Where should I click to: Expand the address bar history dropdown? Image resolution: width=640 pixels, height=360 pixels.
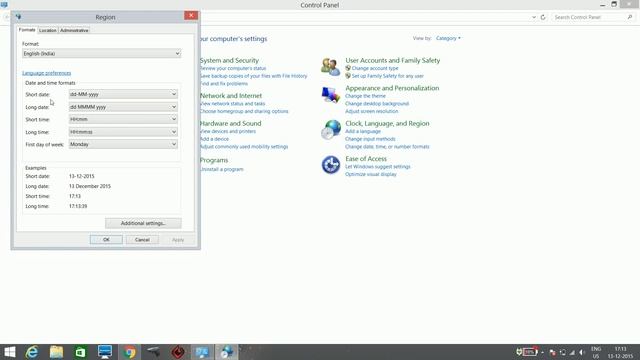click(533, 17)
